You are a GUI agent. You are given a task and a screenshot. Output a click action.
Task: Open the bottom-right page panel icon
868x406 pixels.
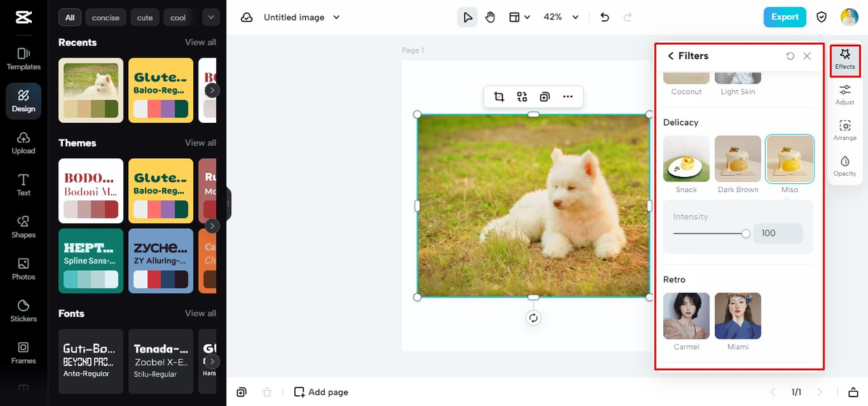point(853,392)
